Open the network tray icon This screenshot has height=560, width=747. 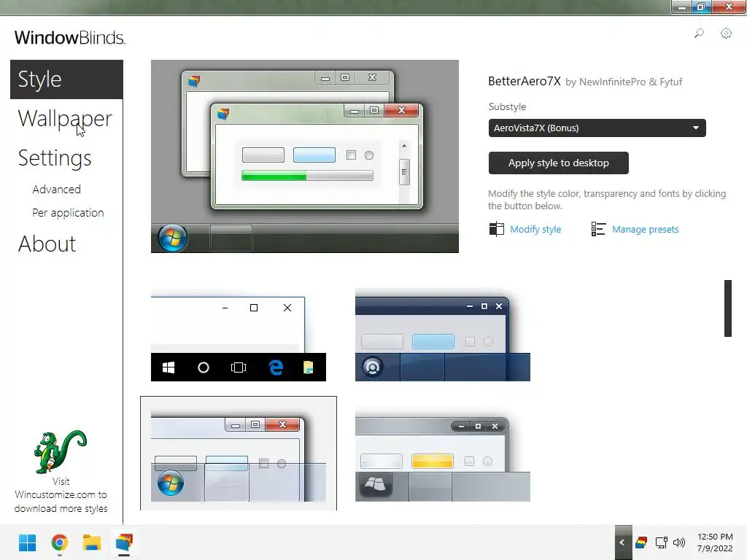point(661,542)
